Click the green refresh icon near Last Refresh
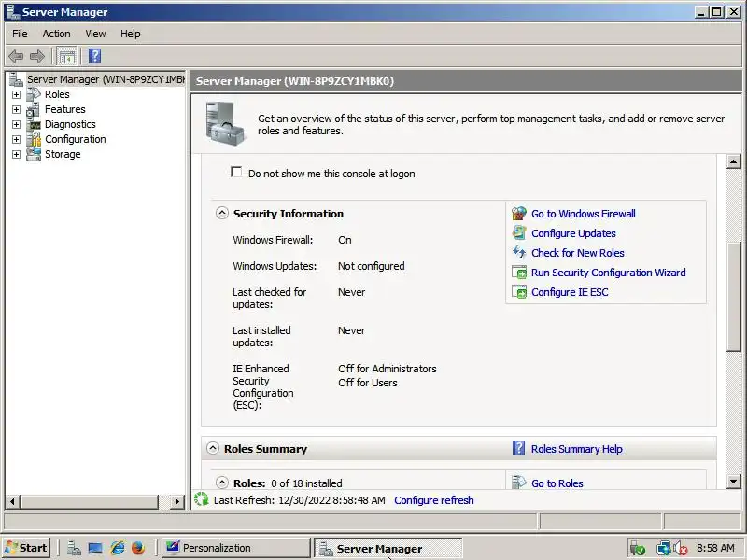Image resolution: width=747 pixels, height=560 pixels. 202,499
